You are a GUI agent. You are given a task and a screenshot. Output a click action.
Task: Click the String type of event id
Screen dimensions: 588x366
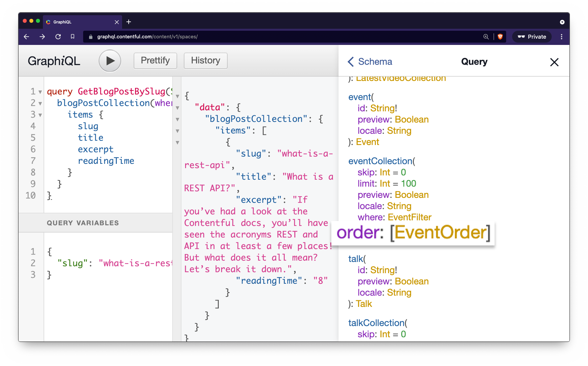pos(382,108)
